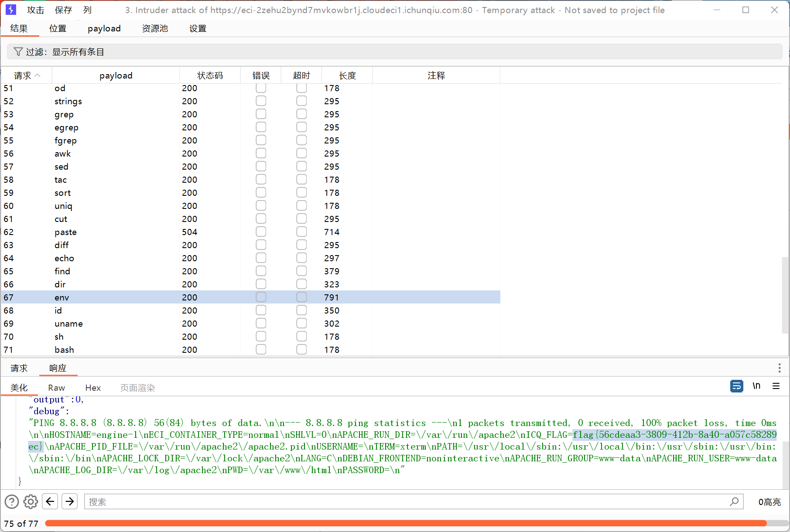
Task: Sort results by payload column header
Action: (116, 75)
